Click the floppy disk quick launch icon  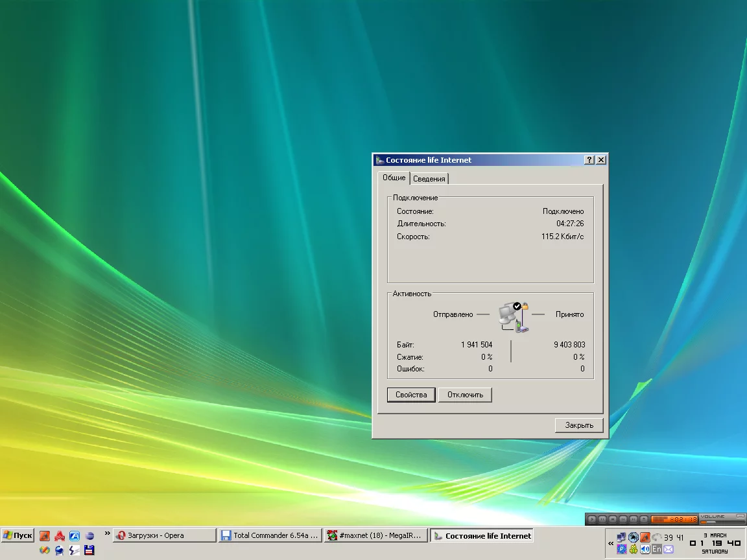pyautogui.click(x=89, y=550)
